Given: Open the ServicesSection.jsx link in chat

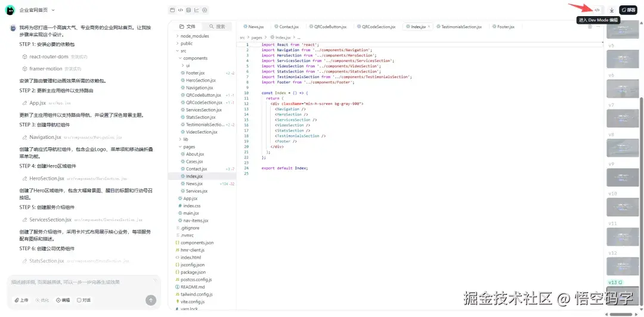Looking at the screenshot, I should (51, 220).
